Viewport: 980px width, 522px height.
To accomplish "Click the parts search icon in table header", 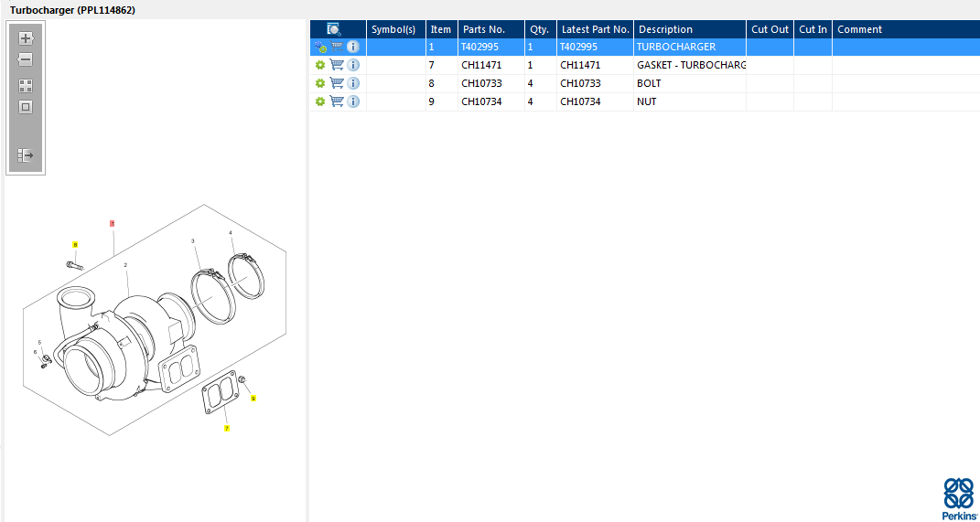I will [x=334, y=28].
